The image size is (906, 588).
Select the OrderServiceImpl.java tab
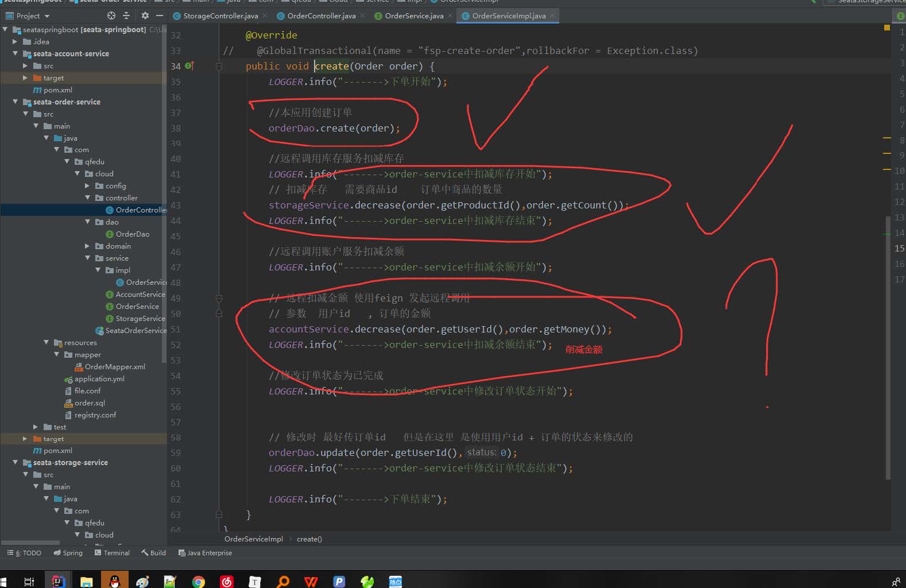[x=509, y=16]
